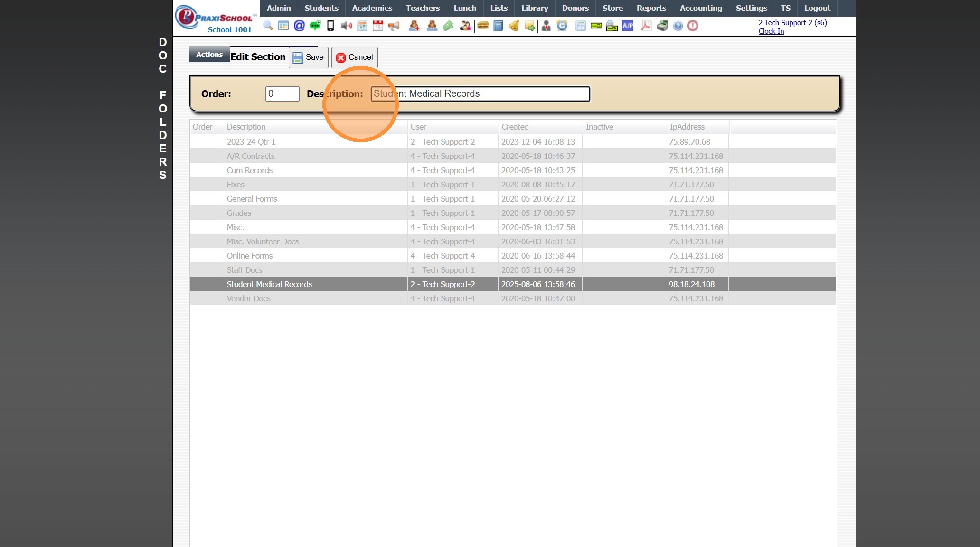Screen dimensions: 980x547
Task: Click the golden bell icon
Action: 514,26
